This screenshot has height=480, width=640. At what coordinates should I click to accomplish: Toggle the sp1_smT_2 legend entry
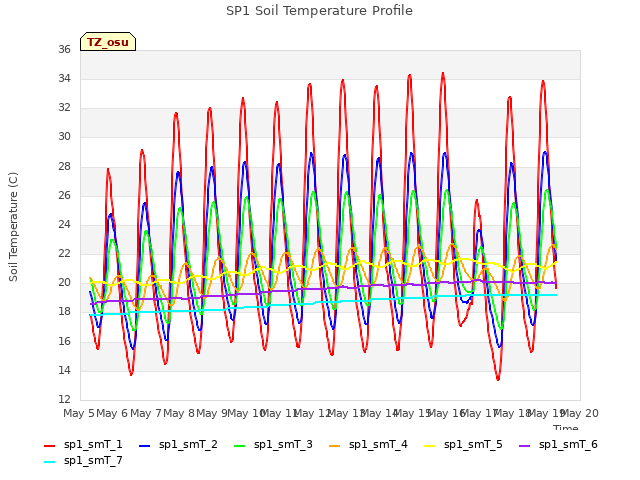pyautogui.click(x=178, y=444)
